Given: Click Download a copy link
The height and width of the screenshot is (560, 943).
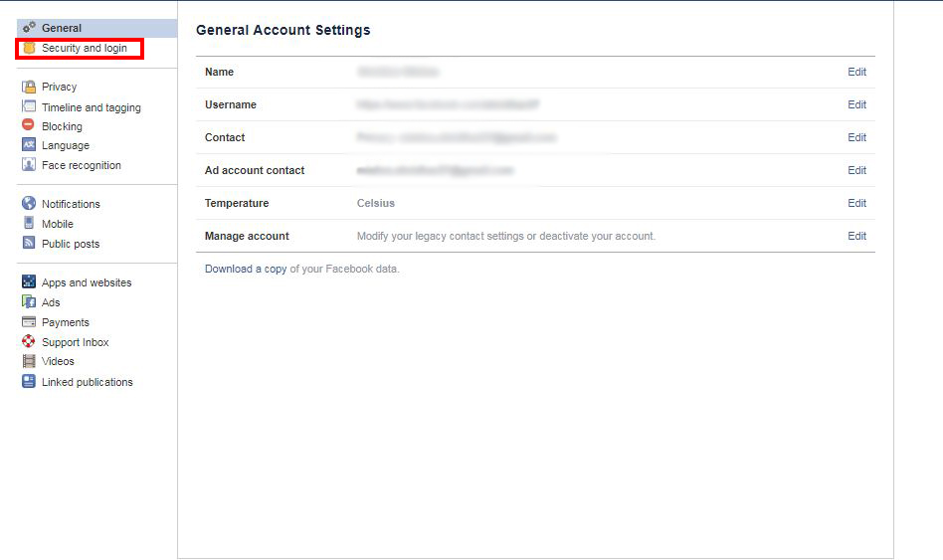Looking at the screenshot, I should [245, 269].
